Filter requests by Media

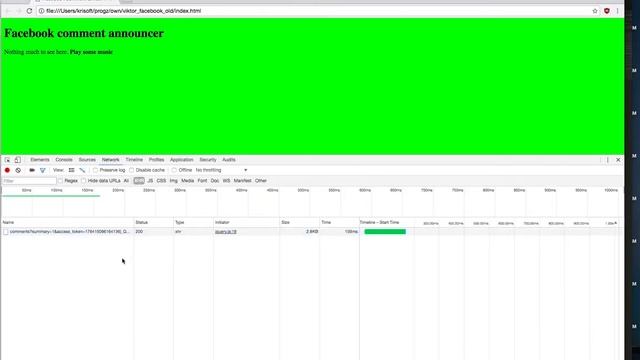pyautogui.click(x=187, y=181)
